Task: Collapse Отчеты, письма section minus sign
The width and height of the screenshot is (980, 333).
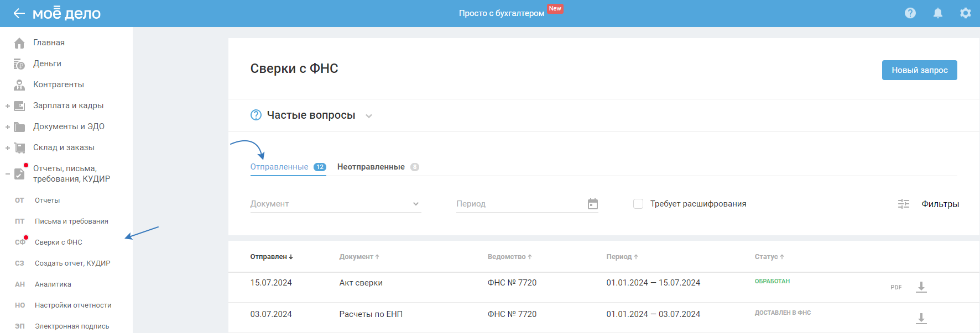Action: [x=8, y=174]
